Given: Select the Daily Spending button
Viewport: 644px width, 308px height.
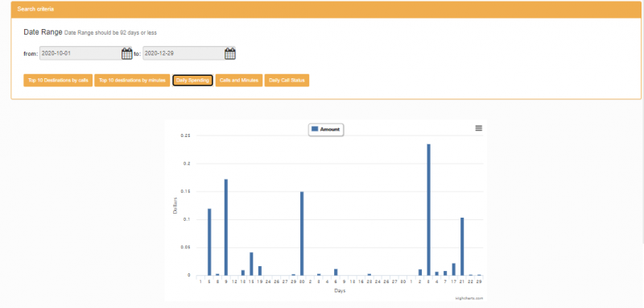Looking at the screenshot, I should pyautogui.click(x=192, y=81).
